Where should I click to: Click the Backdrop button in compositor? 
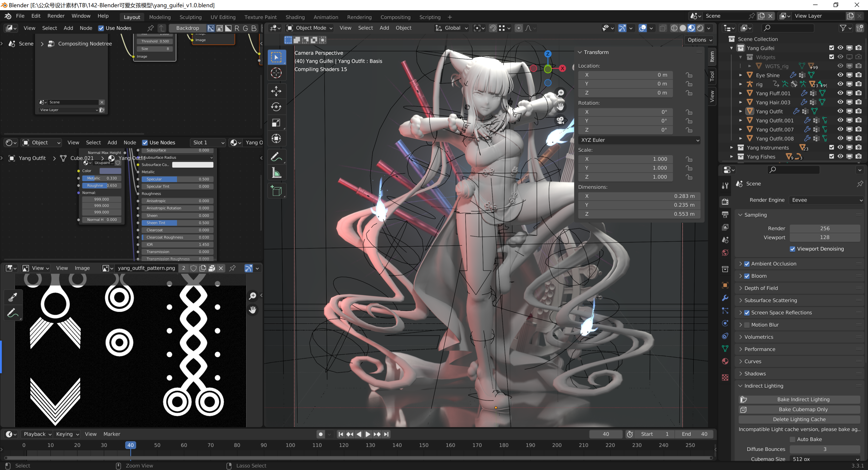tap(187, 28)
